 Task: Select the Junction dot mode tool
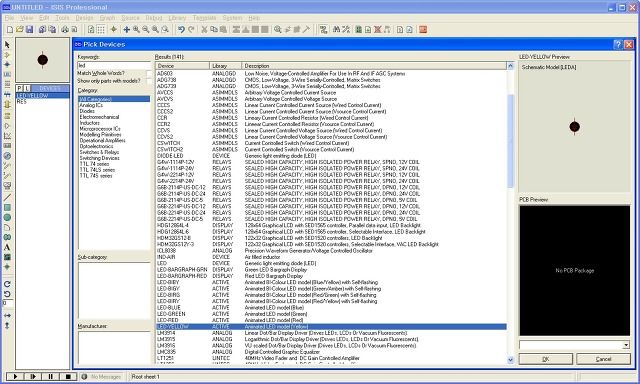(7, 64)
